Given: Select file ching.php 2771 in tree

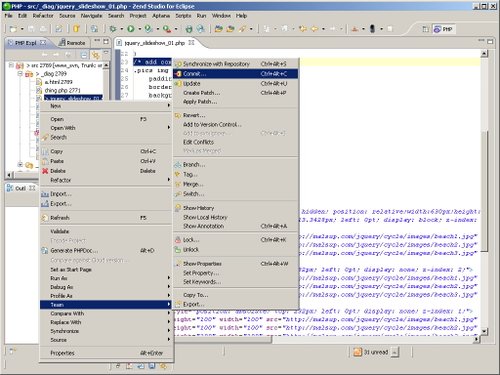Looking at the screenshot, I should point(59,90).
